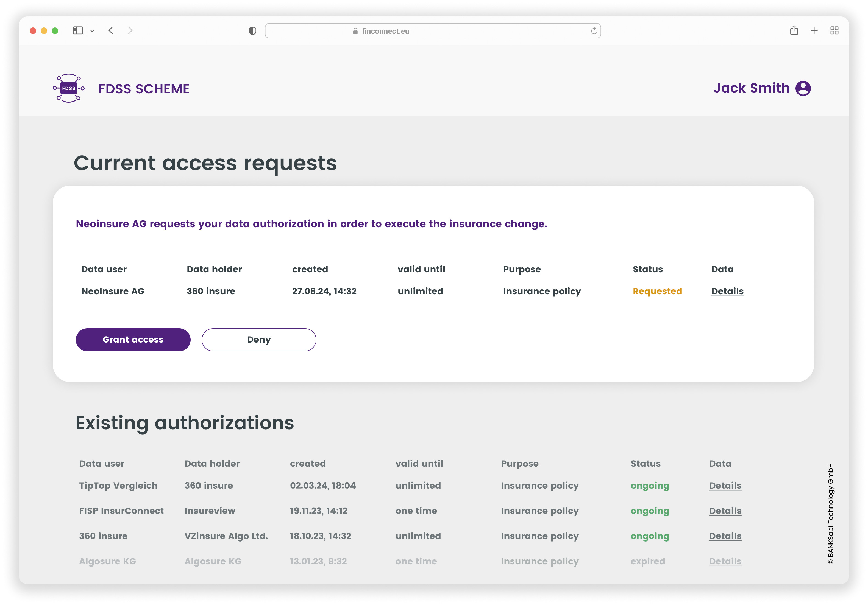Viewport: 868px width, 605px height.
Task: Open Details for FISP InsurConnect row
Action: click(725, 511)
